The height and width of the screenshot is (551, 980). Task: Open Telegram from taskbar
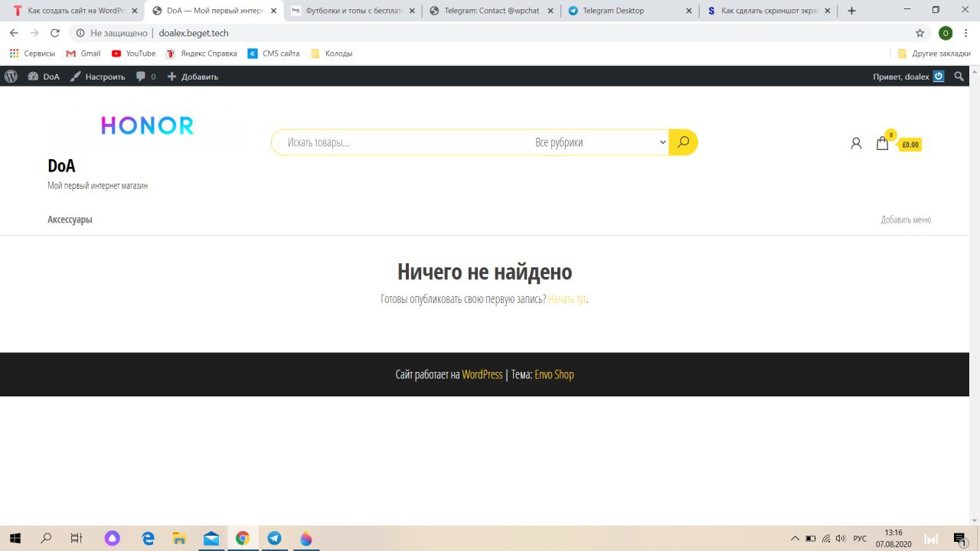tap(274, 539)
